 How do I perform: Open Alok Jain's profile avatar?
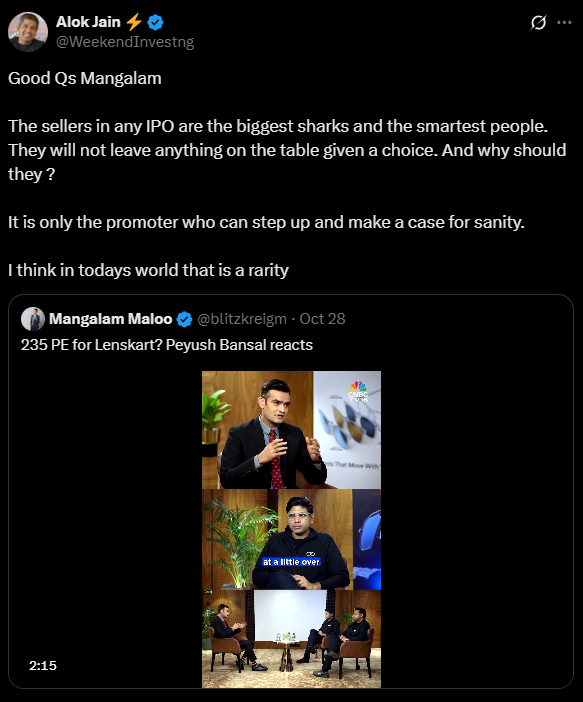[x=28, y=32]
